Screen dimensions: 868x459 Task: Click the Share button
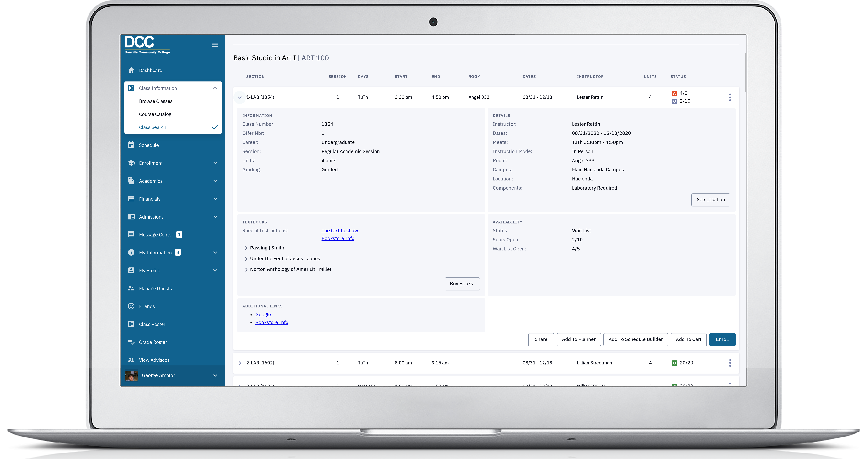[541, 339]
